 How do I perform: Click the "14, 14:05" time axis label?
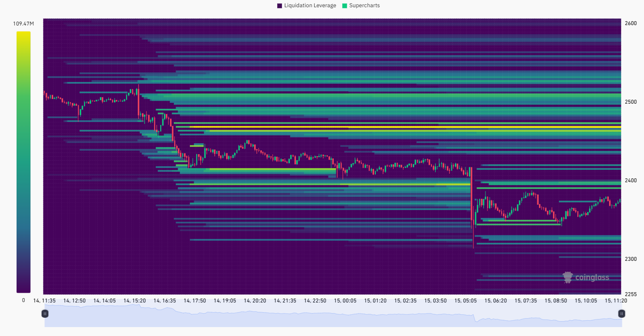coord(105,301)
